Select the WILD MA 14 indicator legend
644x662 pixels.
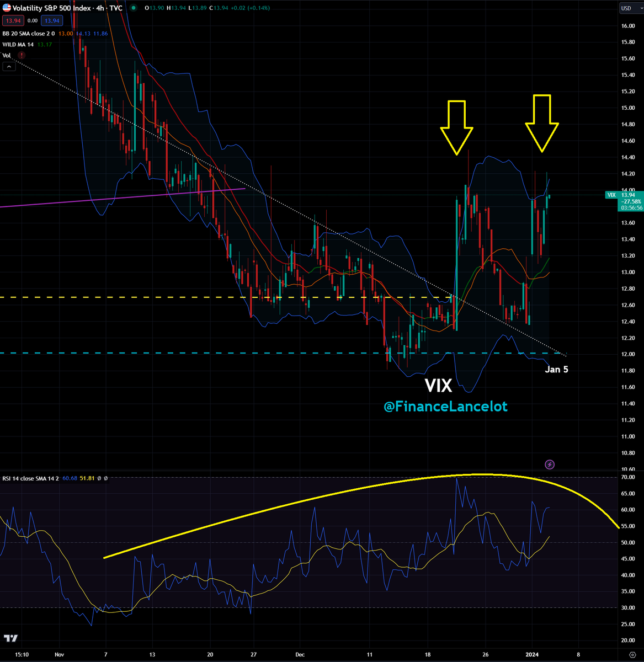pyautogui.click(x=19, y=44)
